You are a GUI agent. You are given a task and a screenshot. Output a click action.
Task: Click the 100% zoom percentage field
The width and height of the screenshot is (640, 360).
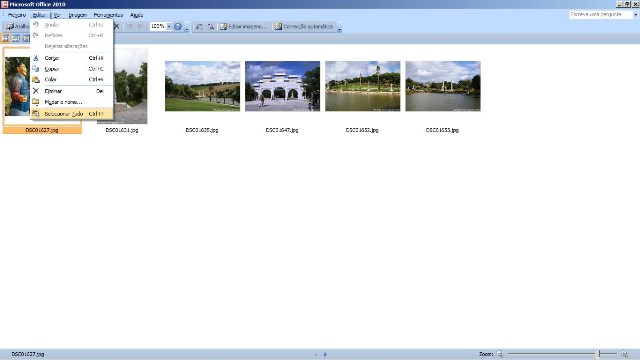click(158, 26)
